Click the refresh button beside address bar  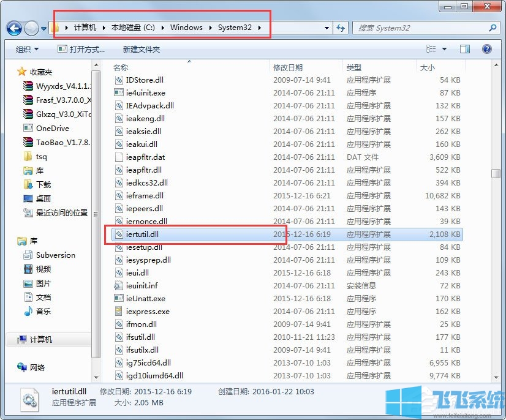[x=341, y=28]
